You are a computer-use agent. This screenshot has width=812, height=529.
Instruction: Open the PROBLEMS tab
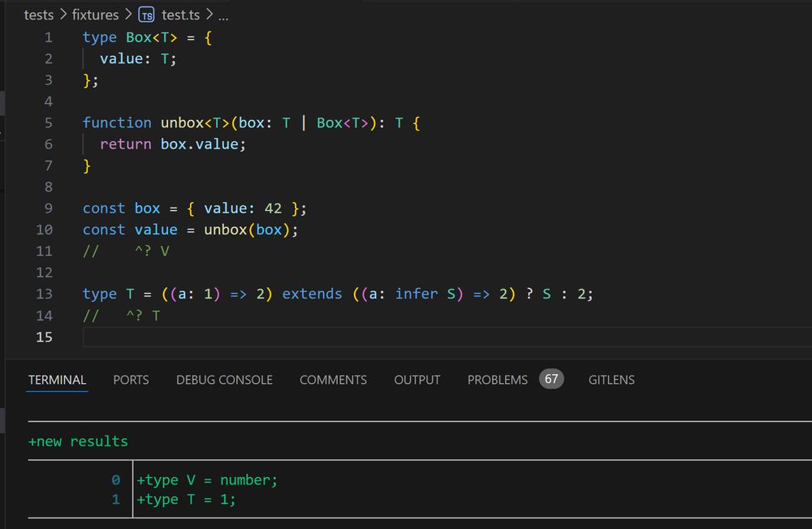tap(497, 380)
